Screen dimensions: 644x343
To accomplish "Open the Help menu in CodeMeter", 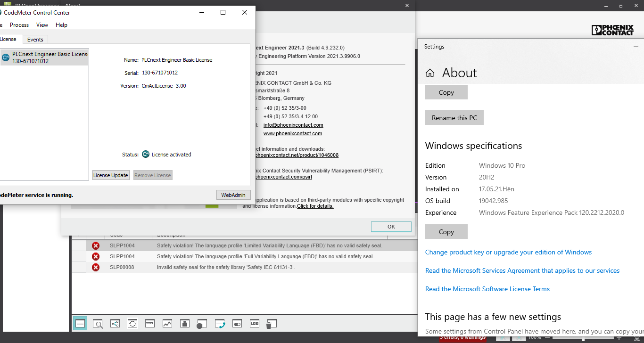I will click(x=61, y=25).
